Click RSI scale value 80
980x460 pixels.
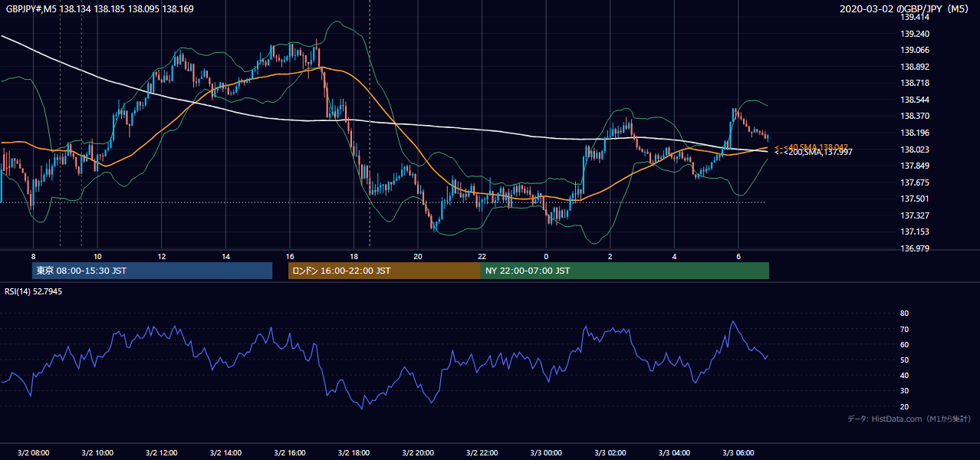click(x=905, y=314)
